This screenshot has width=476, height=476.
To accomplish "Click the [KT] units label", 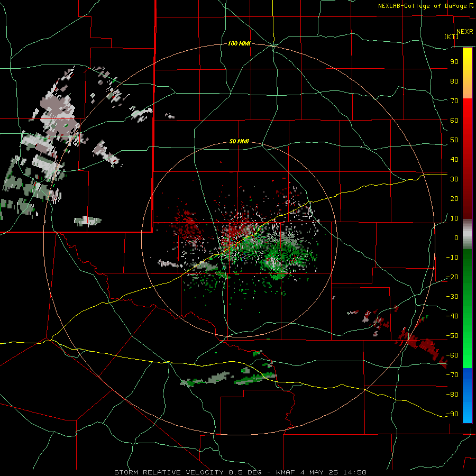I will click(451, 36).
